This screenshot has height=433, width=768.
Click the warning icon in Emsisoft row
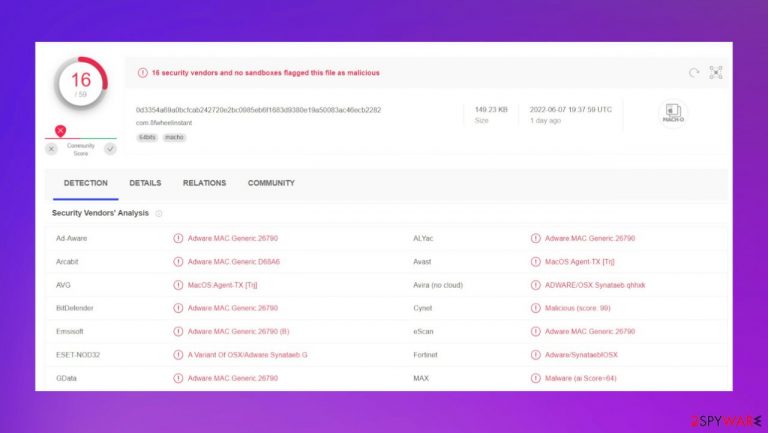coord(178,332)
